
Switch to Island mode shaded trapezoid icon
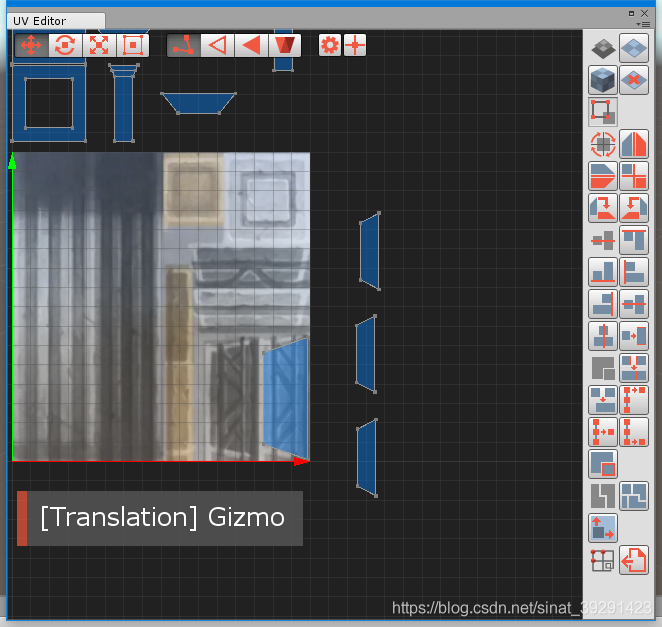click(285, 45)
